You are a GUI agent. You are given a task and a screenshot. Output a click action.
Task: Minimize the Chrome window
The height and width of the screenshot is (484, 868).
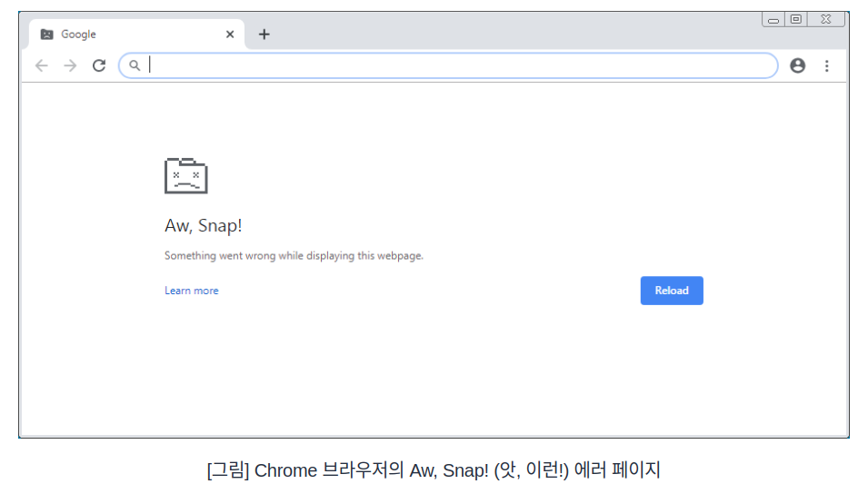coord(773,20)
